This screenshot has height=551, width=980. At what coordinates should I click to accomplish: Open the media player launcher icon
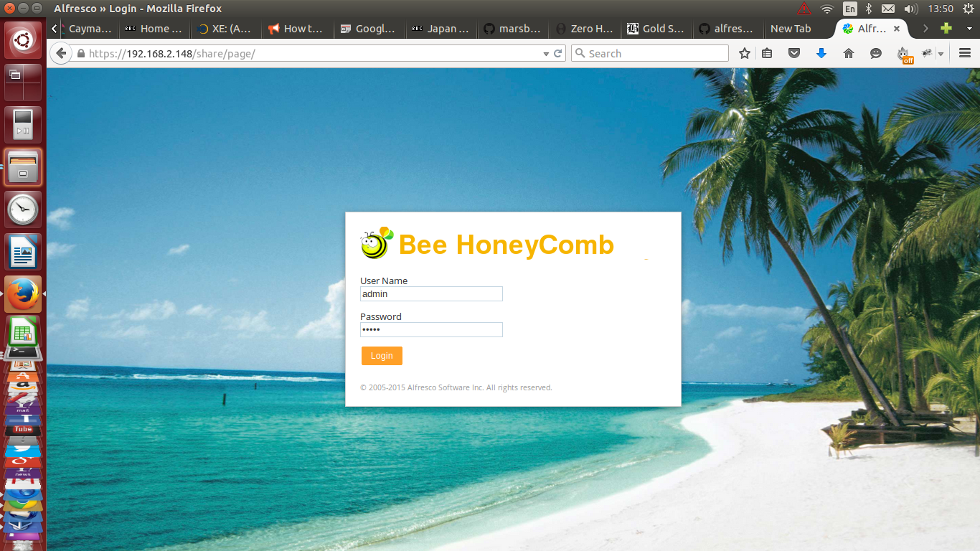[23, 125]
